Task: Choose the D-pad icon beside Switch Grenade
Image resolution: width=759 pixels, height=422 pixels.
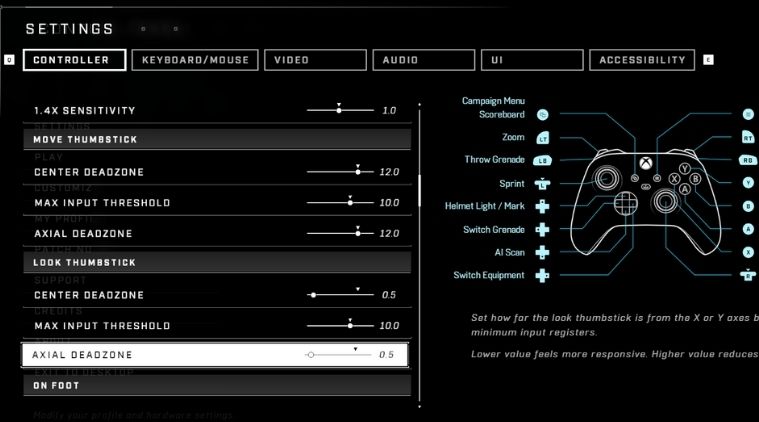Action: point(542,230)
